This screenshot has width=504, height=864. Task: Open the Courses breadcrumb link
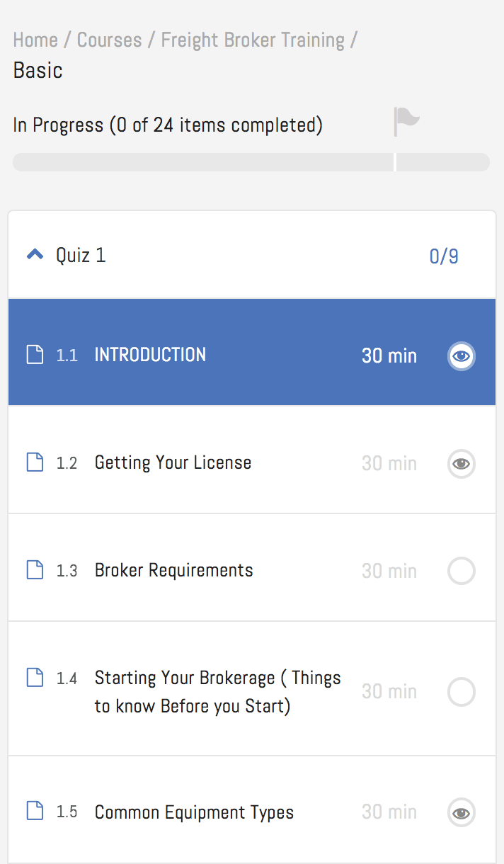click(x=109, y=40)
